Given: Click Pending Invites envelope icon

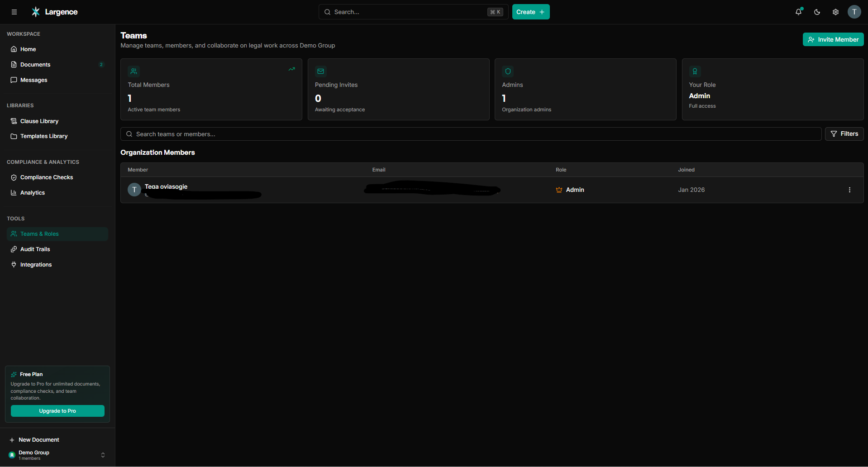Looking at the screenshot, I should [321, 71].
